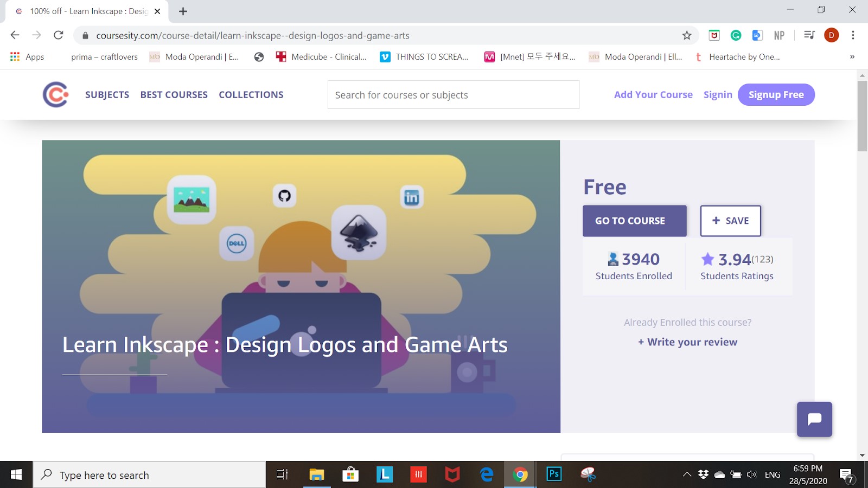Image resolution: width=868 pixels, height=488 pixels.
Task: Open the Chrome three-dot menu
Action: [853, 35]
